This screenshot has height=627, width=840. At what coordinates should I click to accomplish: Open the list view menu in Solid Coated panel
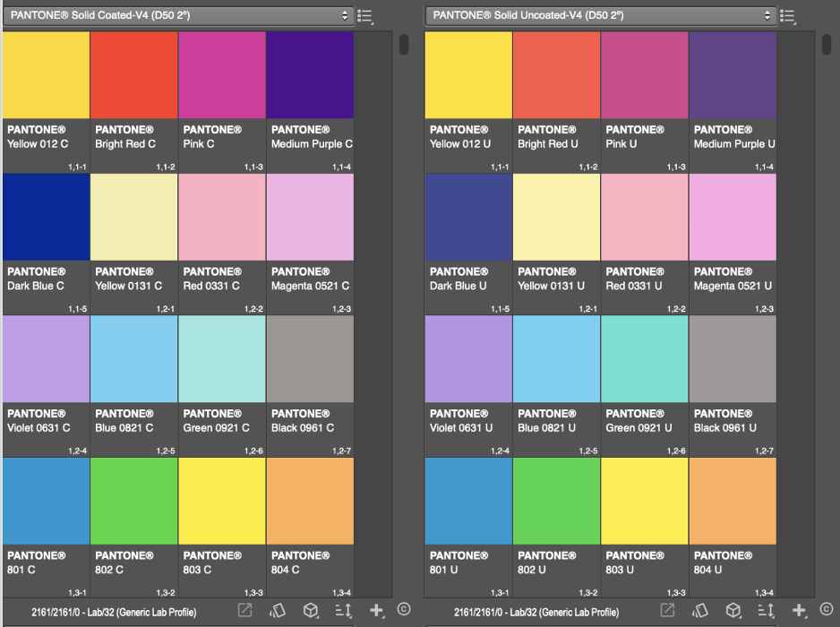tap(365, 16)
